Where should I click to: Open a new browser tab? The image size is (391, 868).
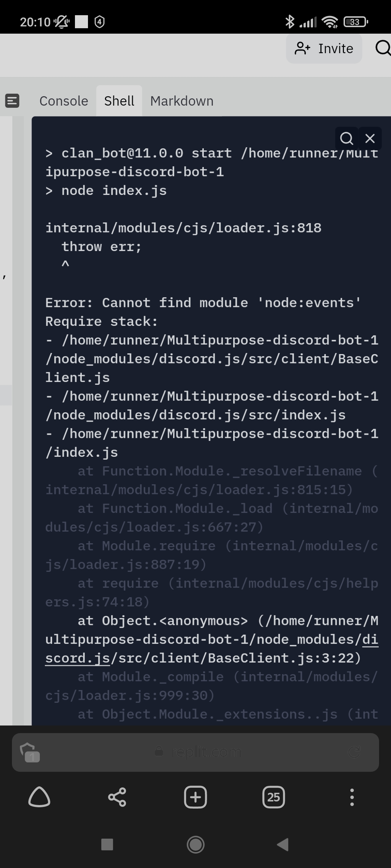click(x=195, y=796)
